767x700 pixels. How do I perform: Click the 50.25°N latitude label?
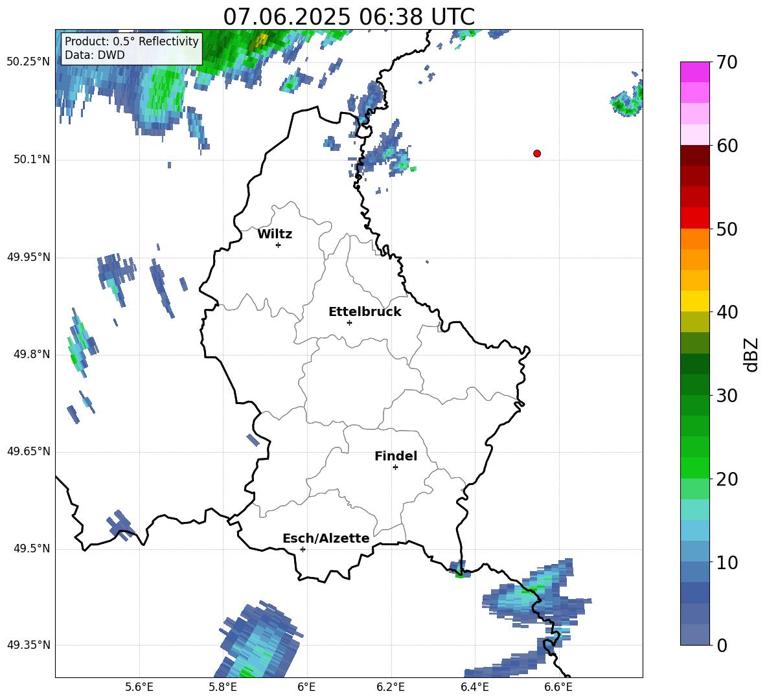pos(29,62)
